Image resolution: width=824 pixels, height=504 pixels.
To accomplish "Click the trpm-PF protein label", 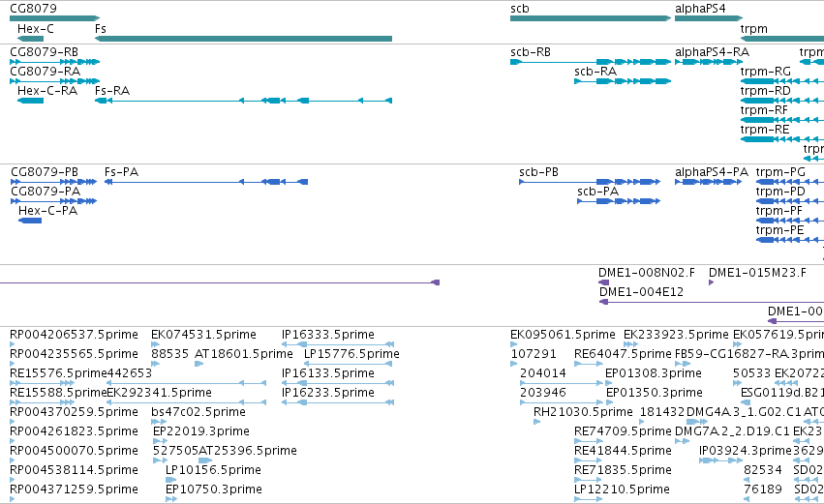I will tap(778, 211).
